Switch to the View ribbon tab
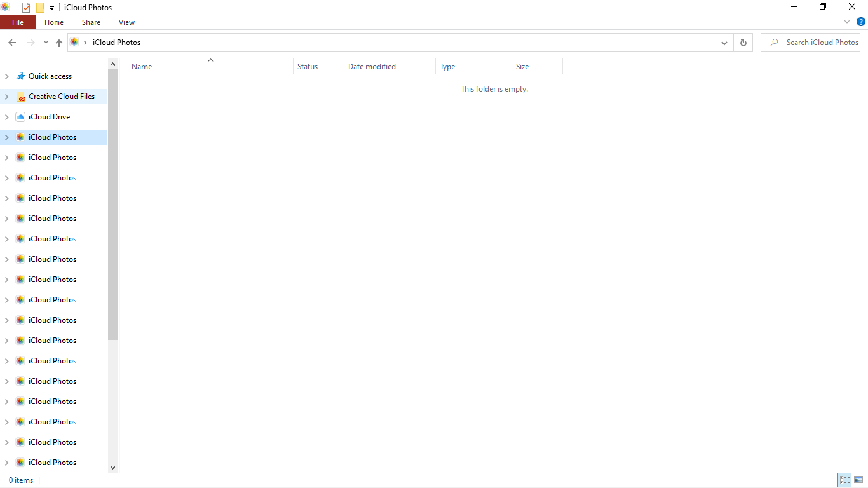 click(x=126, y=22)
